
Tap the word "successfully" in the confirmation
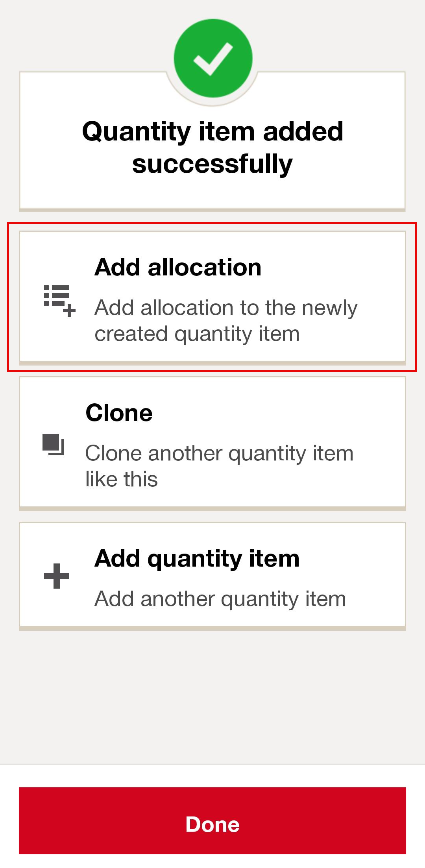click(x=213, y=164)
